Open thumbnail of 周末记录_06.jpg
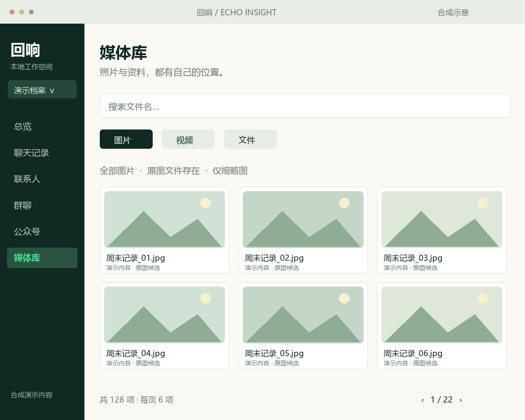Viewport: 525px width, 420px height. point(442,315)
